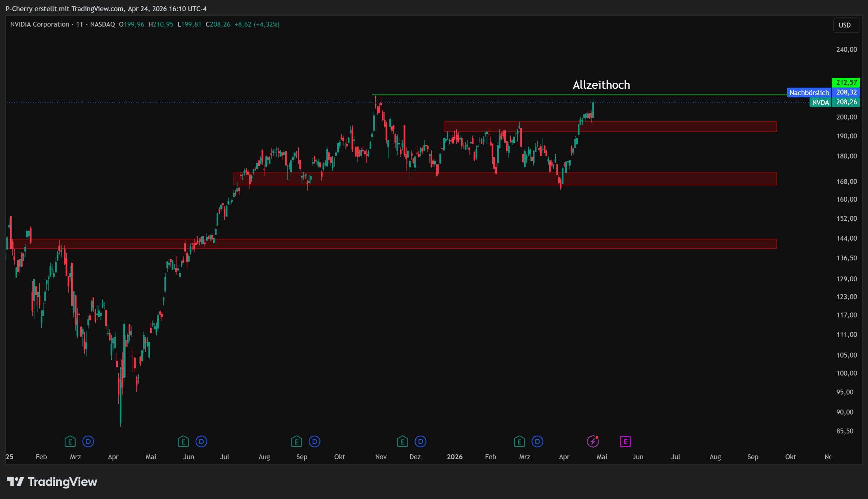Open the dividend D marker near Mrz 2026
The width and height of the screenshot is (868, 499).
click(x=537, y=441)
